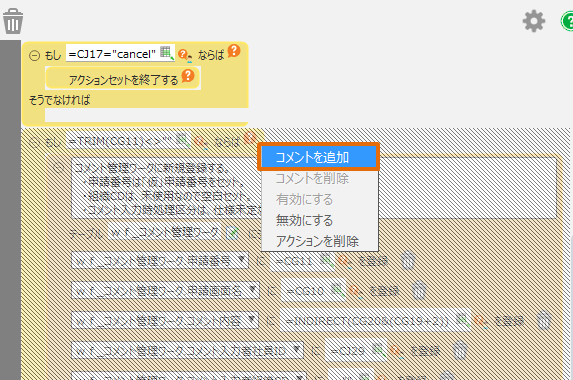Click the そうでなければ label
Screen dimensions: 573x380
60,100
